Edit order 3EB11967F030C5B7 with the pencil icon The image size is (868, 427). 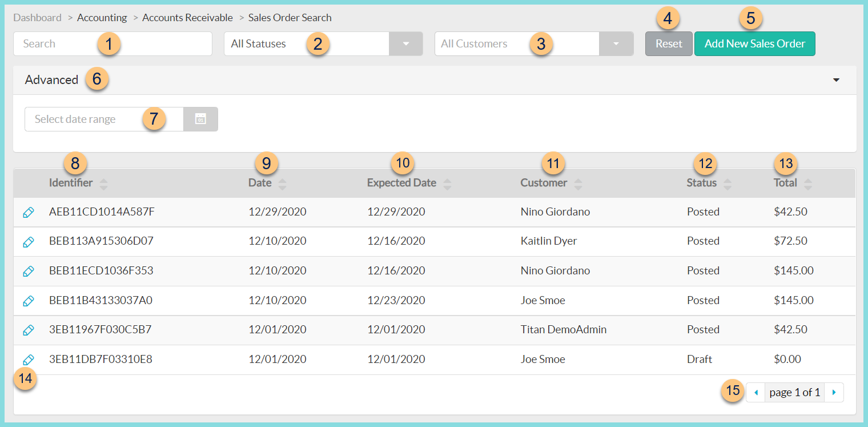pyautogui.click(x=29, y=330)
